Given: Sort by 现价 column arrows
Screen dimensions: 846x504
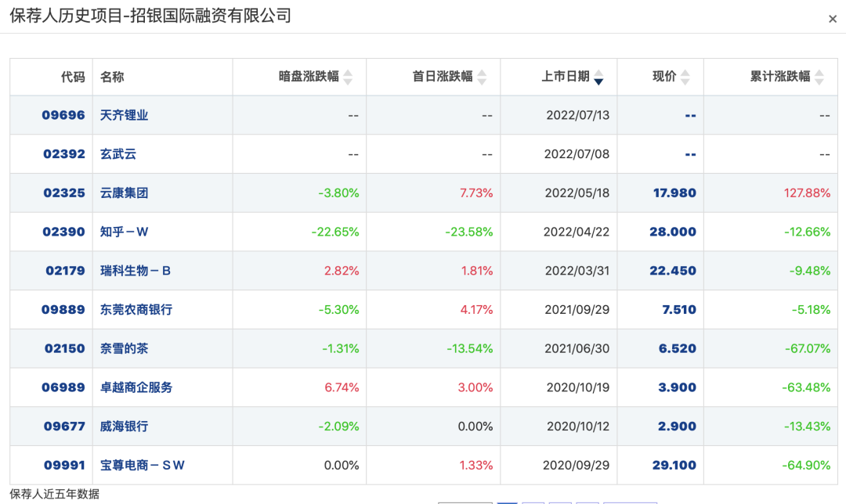Looking at the screenshot, I should pyautogui.click(x=685, y=77).
